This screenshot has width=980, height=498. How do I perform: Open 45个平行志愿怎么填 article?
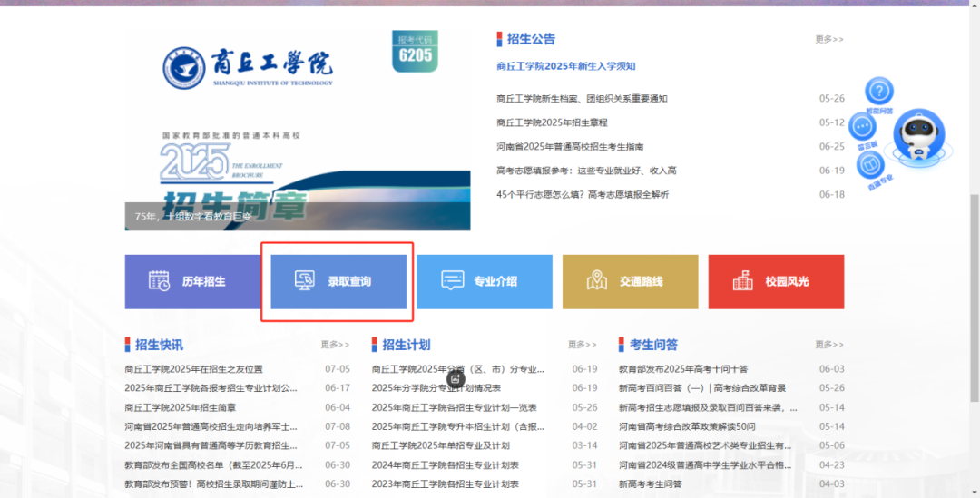click(583, 195)
